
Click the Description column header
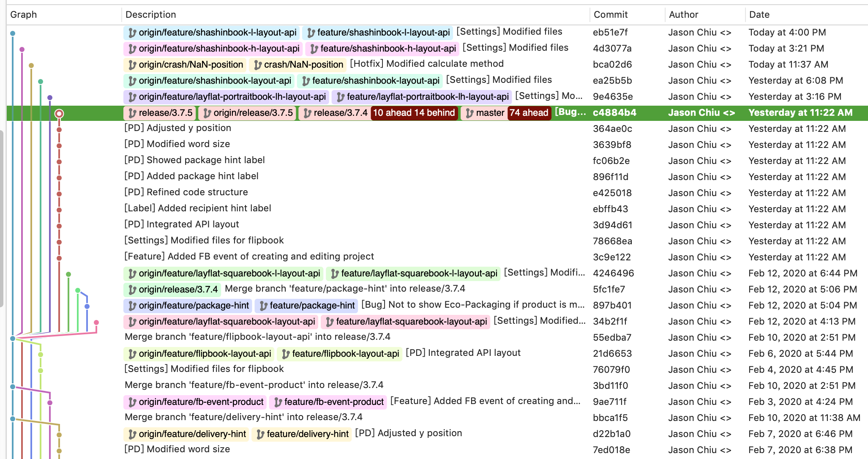150,14
